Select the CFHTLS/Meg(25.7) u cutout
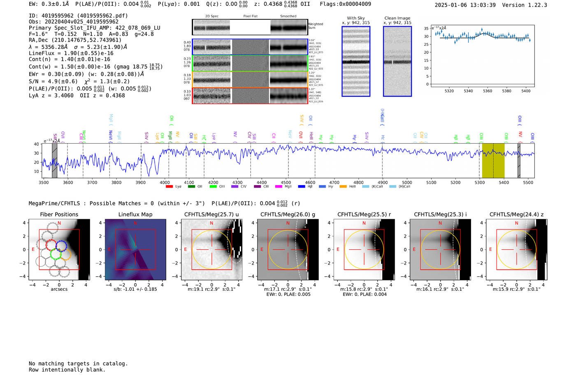The width and height of the screenshot is (576, 392). (211, 250)
